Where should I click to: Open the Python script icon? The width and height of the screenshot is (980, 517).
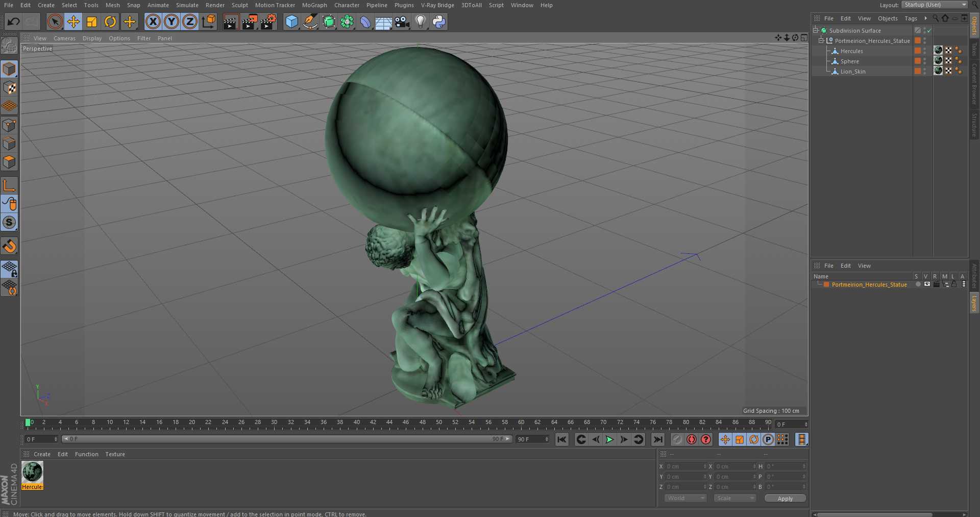(439, 21)
